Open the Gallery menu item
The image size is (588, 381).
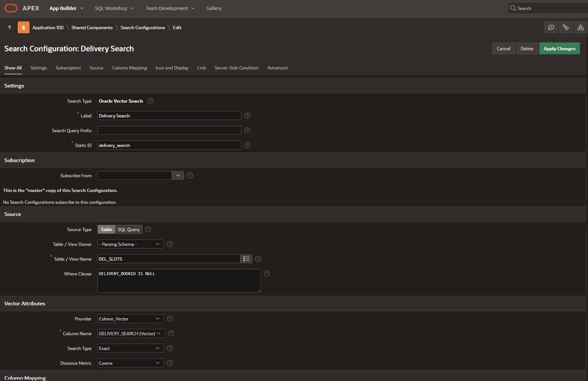coord(214,8)
